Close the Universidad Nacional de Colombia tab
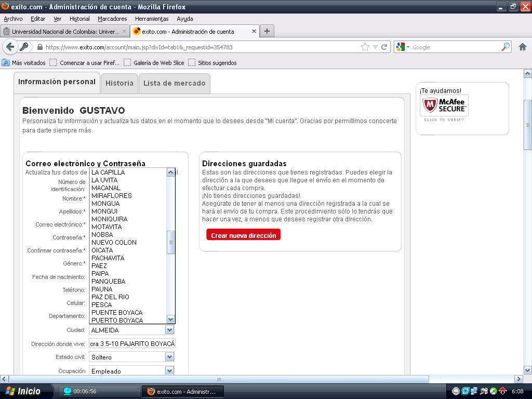 (x=124, y=31)
